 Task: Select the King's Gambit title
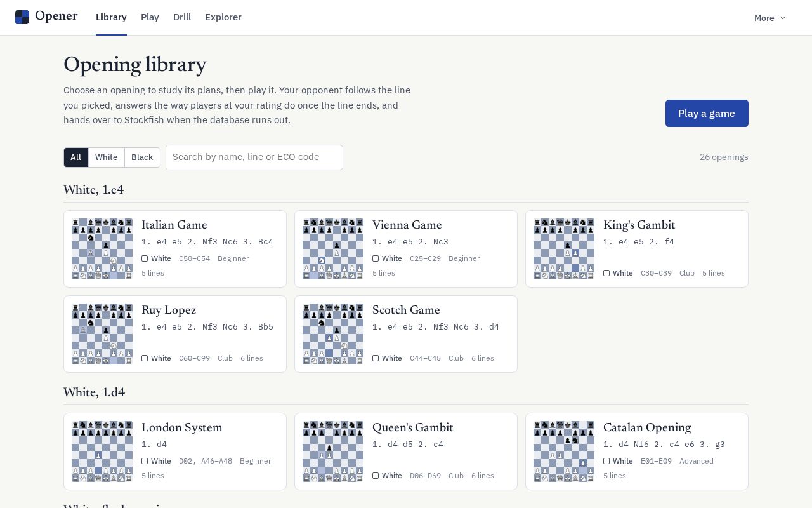point(639,225)
